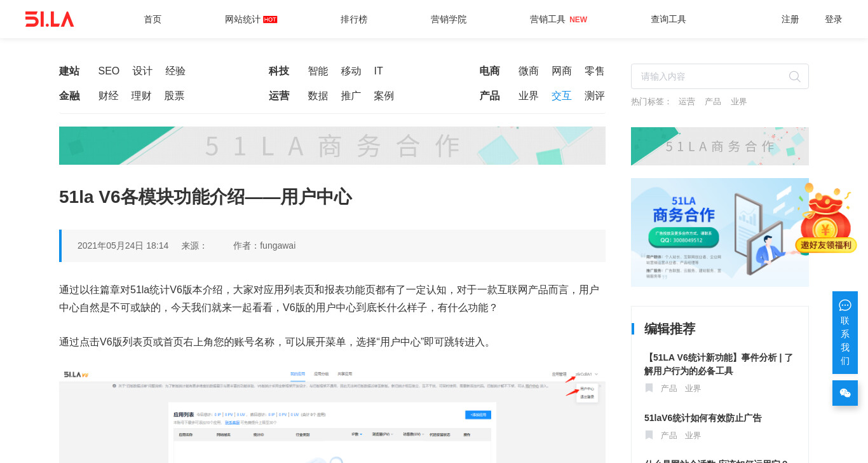Open 查询工具 navigation item
This screenshot has height=463, width=868.
click(668, 19)
